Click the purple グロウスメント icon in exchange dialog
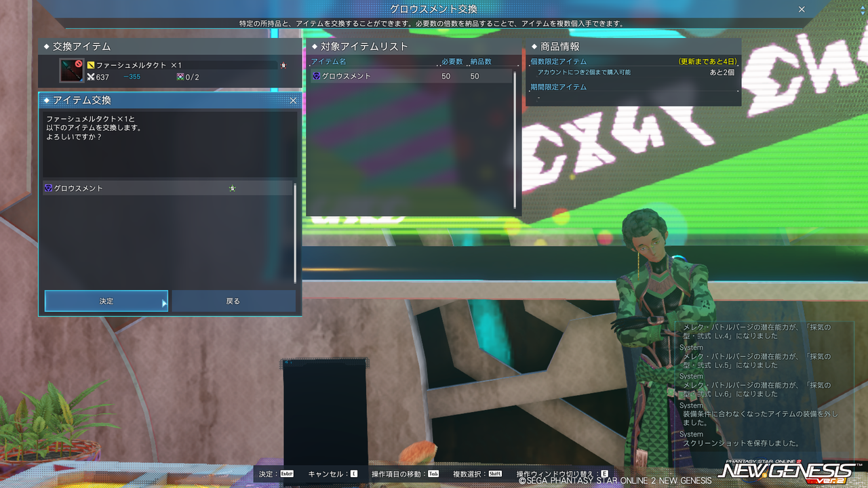 [x=48, y=188]
